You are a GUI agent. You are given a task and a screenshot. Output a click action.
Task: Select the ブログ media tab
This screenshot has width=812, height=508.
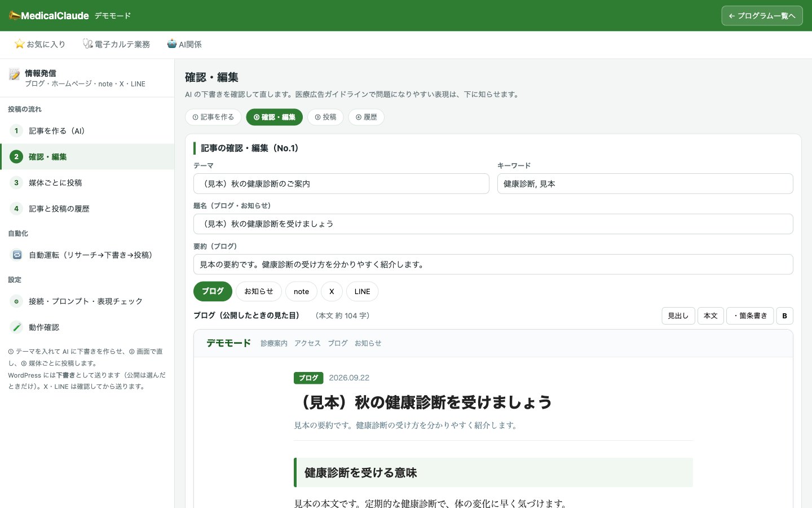click(213, 291)
